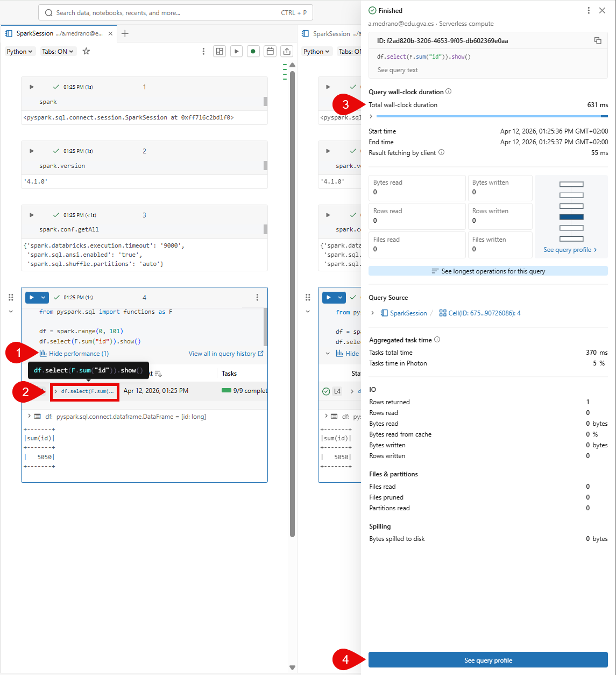This screenshot has width=616, height=675.
Task: Open Python language dropdown in left notebook
Action: coord(19,51)
